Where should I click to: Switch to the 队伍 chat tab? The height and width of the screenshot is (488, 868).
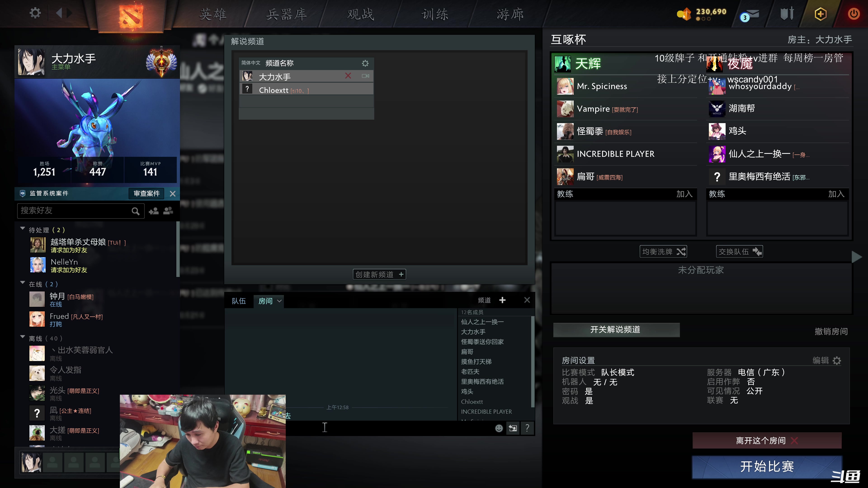coord(239,301)
